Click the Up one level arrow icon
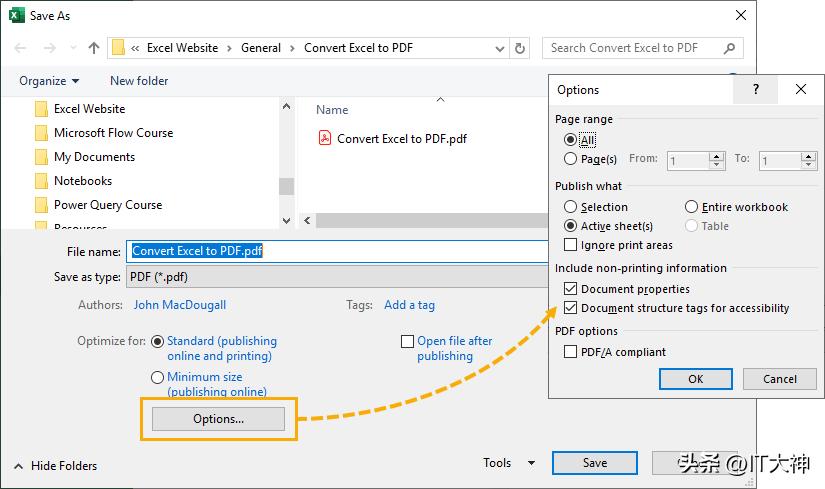Image resolution: width=825 pixels, height=489 pixels. click(x=94, y=48)
